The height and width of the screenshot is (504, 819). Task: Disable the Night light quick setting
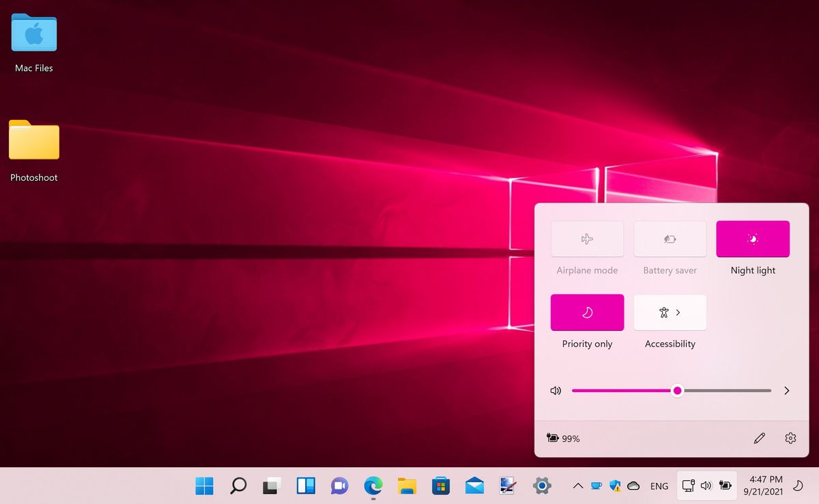point(753,239)
